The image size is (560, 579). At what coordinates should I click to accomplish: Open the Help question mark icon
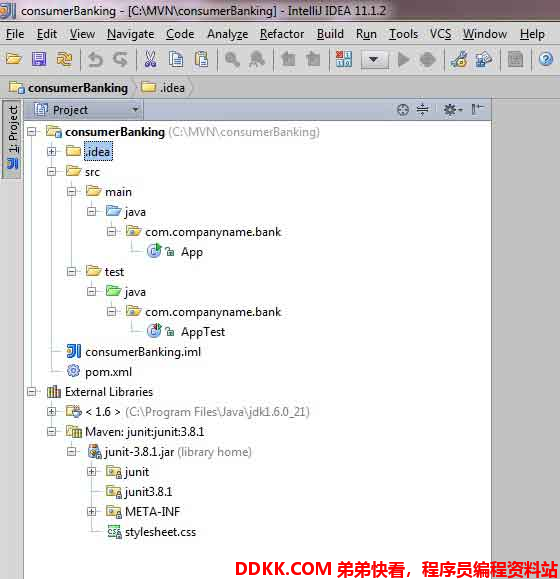pos(546,59)
